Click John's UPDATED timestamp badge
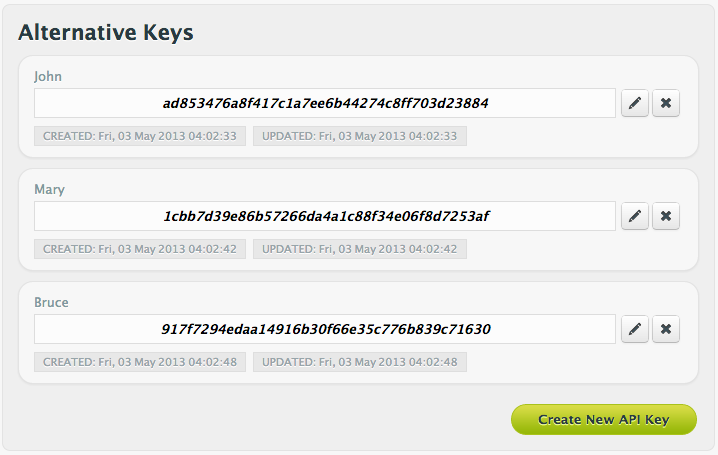 [x=359, y=136]
